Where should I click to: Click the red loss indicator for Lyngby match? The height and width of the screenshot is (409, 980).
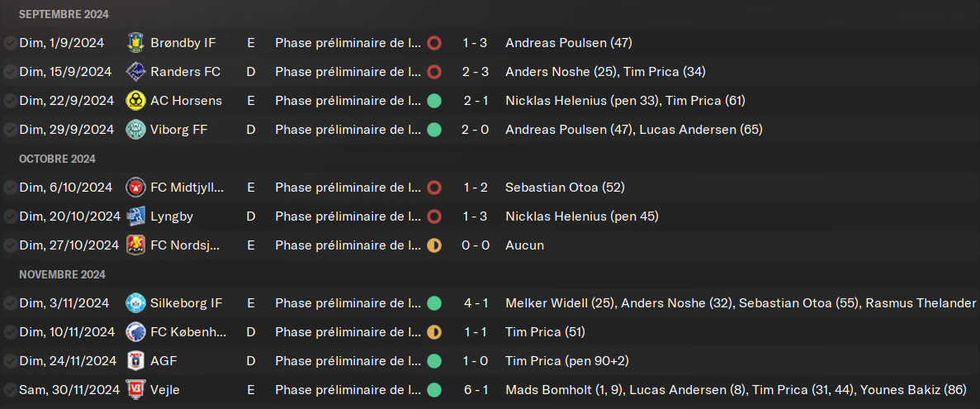(434, 216)
